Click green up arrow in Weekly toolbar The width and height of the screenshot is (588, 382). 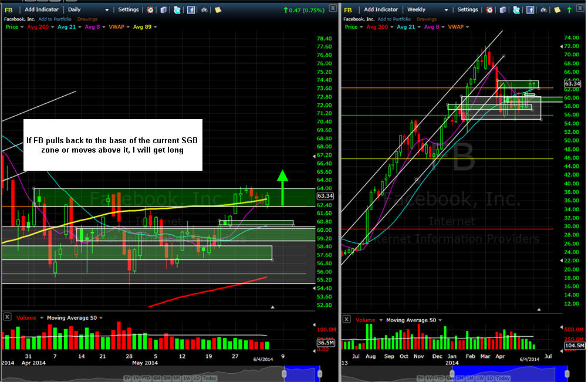(569, 10)
